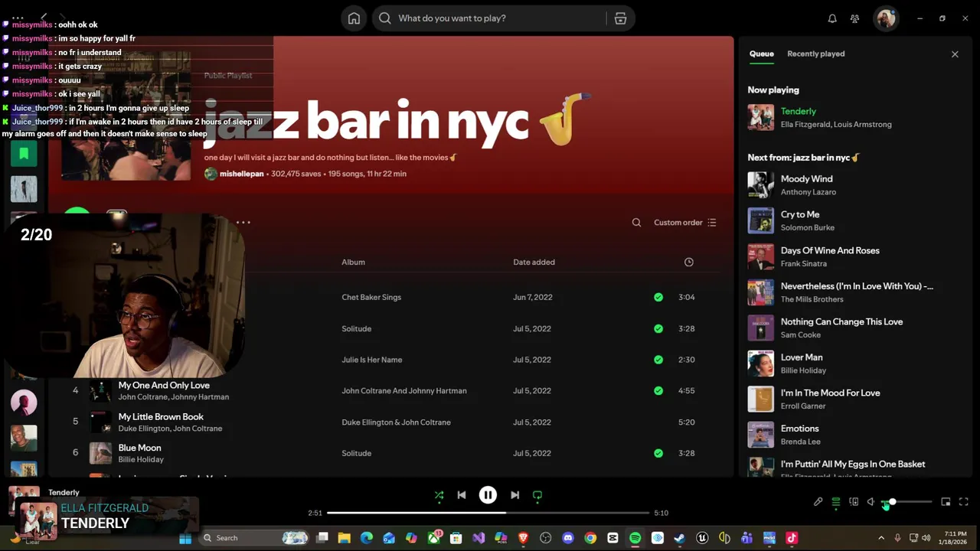Open File Explorer from the taskbar
This screenshot has height=551, width=980.
coord(345,538)
